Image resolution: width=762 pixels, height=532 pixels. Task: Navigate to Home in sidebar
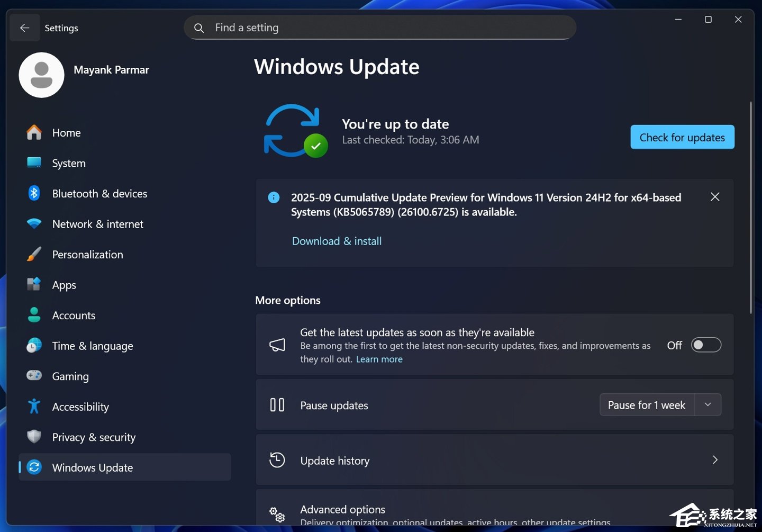[x=66, y=132]
